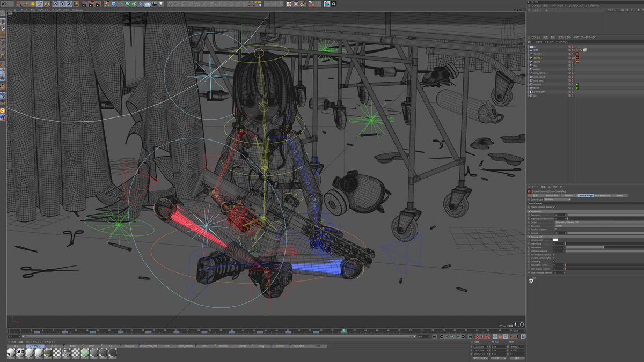Click the Camera object icon
Screen dimensions: 644x362
point(155,4)
